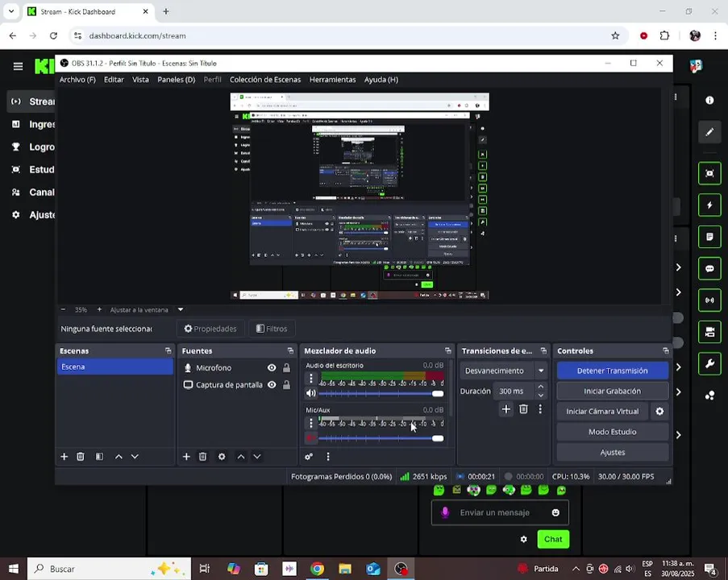Open scene filters icon in Escenas panel

click(x=99, y=457)
